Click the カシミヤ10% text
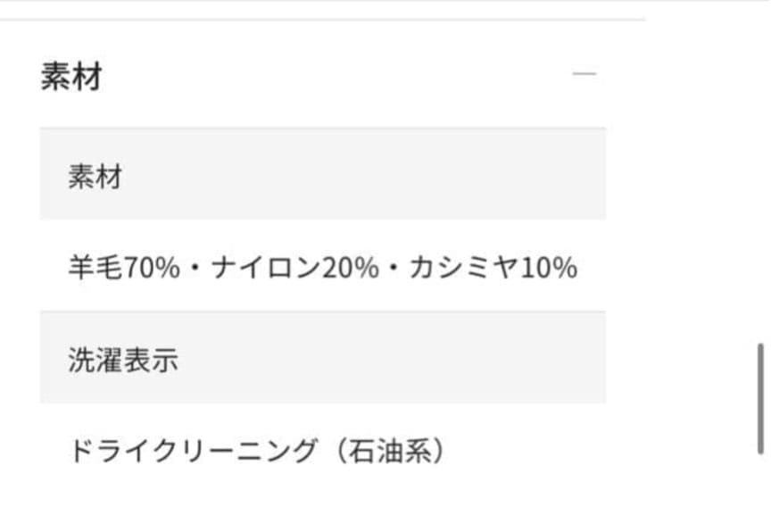Screen dimensions: 771x532 493,267
